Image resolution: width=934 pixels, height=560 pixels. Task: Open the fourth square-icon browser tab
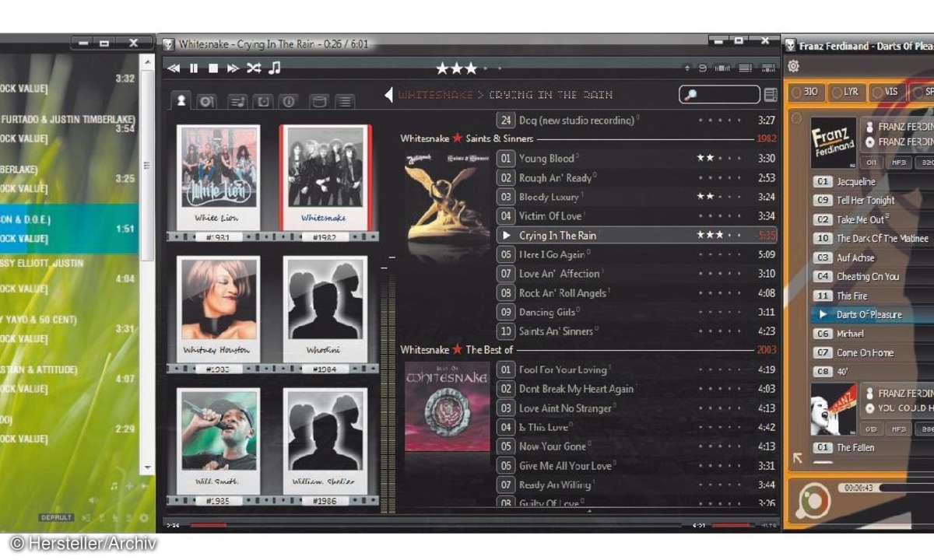coord(263,101)
